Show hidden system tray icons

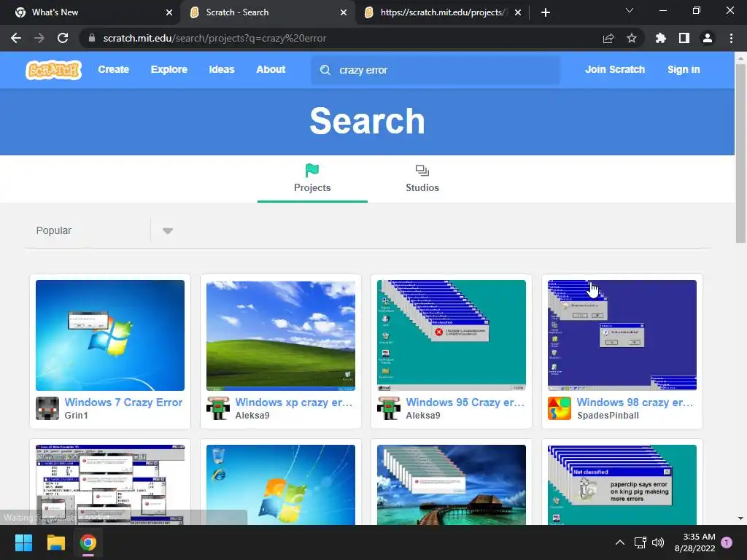pos(620,542)
